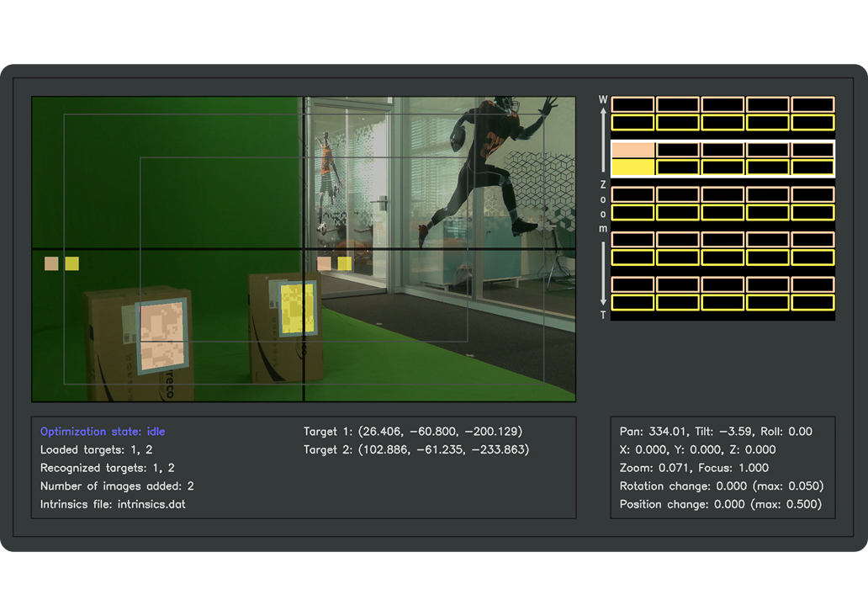Click the T tele-zoom label
Viewport: 868px width, 616px height.
603,315
